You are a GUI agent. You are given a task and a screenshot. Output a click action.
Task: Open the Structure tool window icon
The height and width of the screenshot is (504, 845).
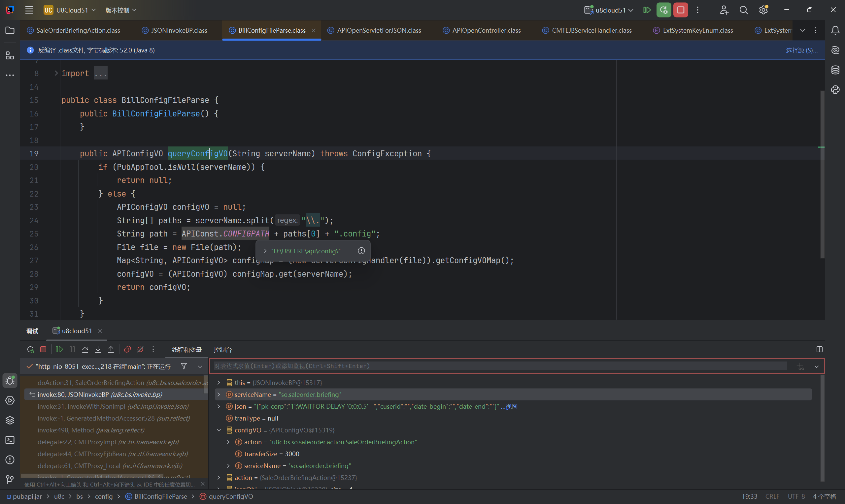coord(10,55)
